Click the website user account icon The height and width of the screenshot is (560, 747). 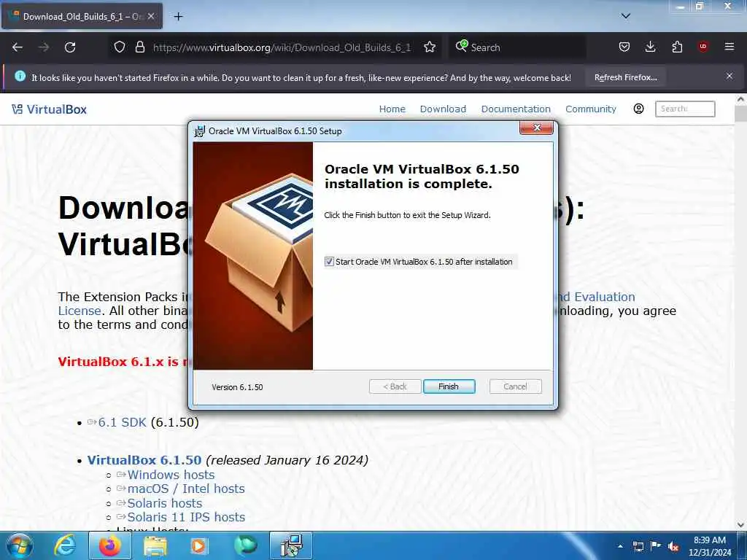tap(639, 109)
